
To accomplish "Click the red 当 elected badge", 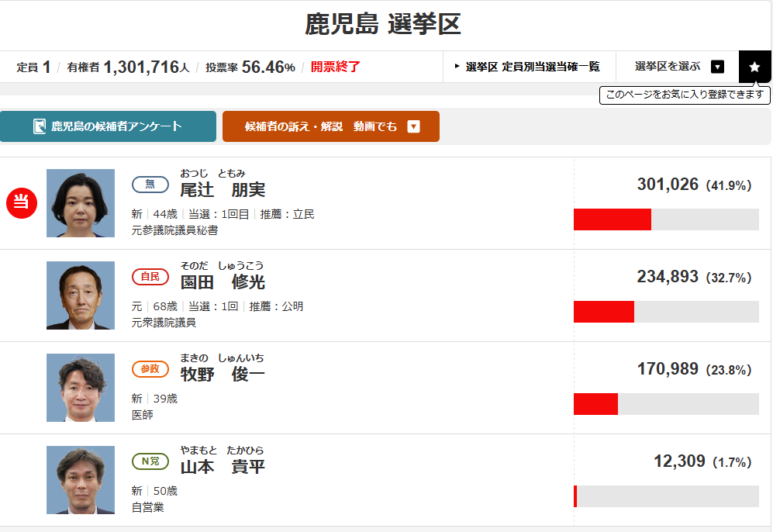I will pyautogui.click(x=22, y=202).
